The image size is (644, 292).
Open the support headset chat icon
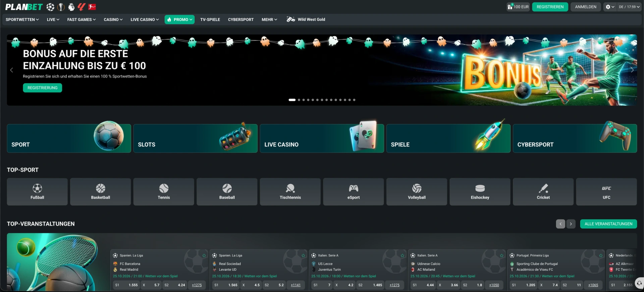click(x=639, y=283)
